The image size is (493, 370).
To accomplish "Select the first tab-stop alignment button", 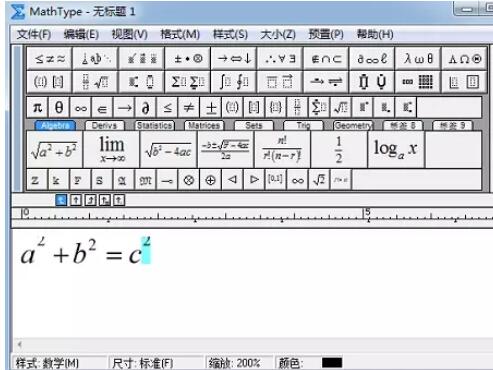I will (61, 200).
